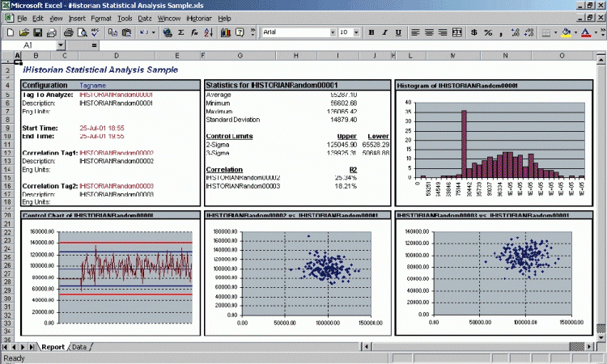This screenshot has height=364, width=607.
Task: Click the Edit Formula equals button
Action: 94,45
